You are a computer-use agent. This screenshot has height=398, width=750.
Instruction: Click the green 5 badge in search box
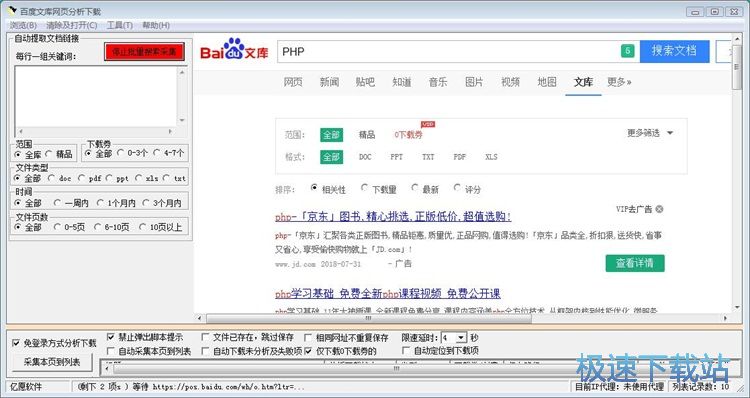tap(628, 51)
